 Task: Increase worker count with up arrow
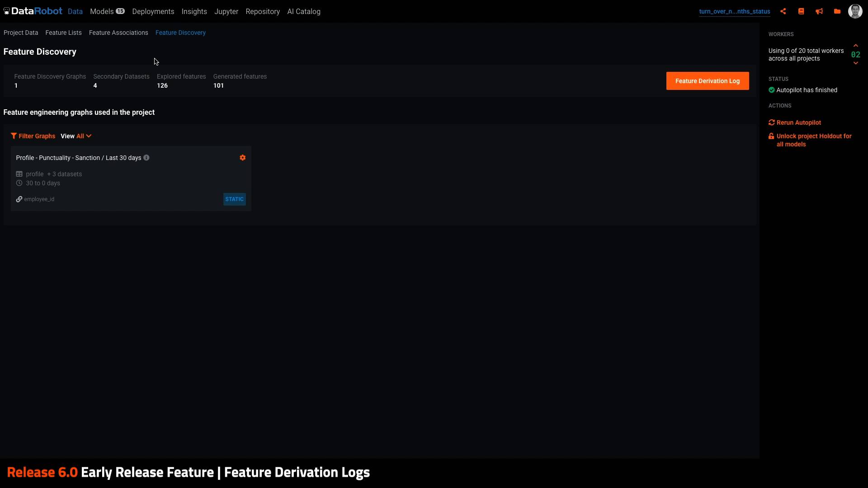point(856,46)
